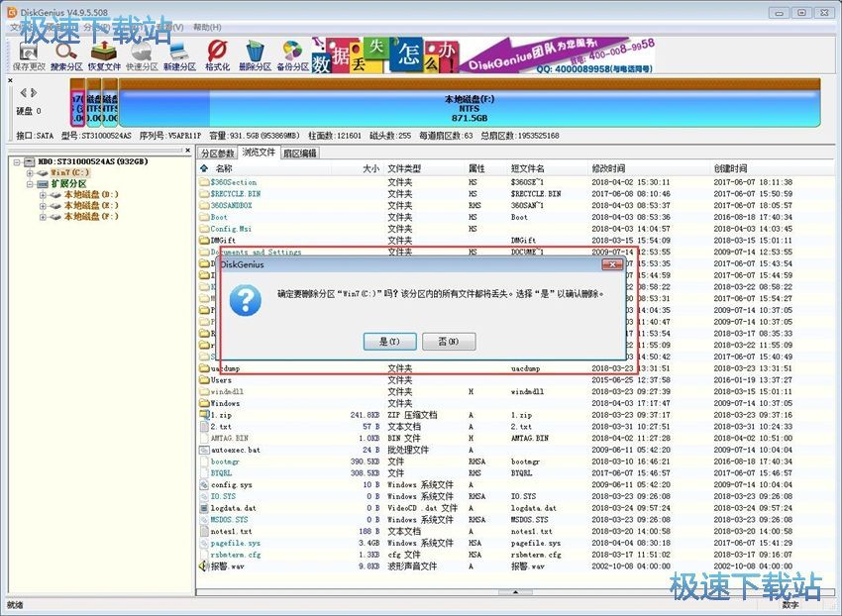Click the logdata.dat file icon

point(204,508)
